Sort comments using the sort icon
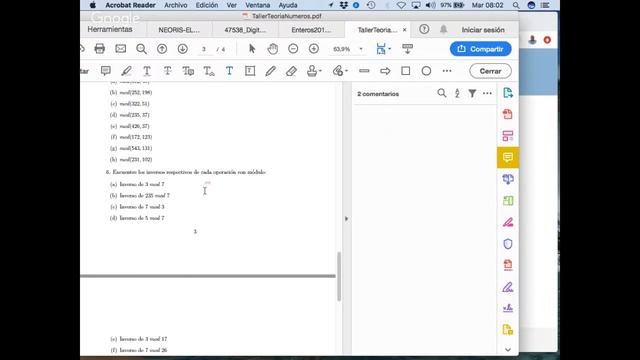 point(457,93)
